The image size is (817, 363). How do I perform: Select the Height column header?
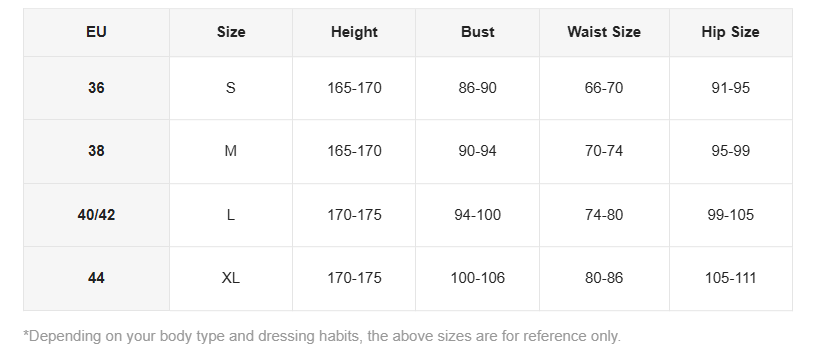click(x=354, y=32)
